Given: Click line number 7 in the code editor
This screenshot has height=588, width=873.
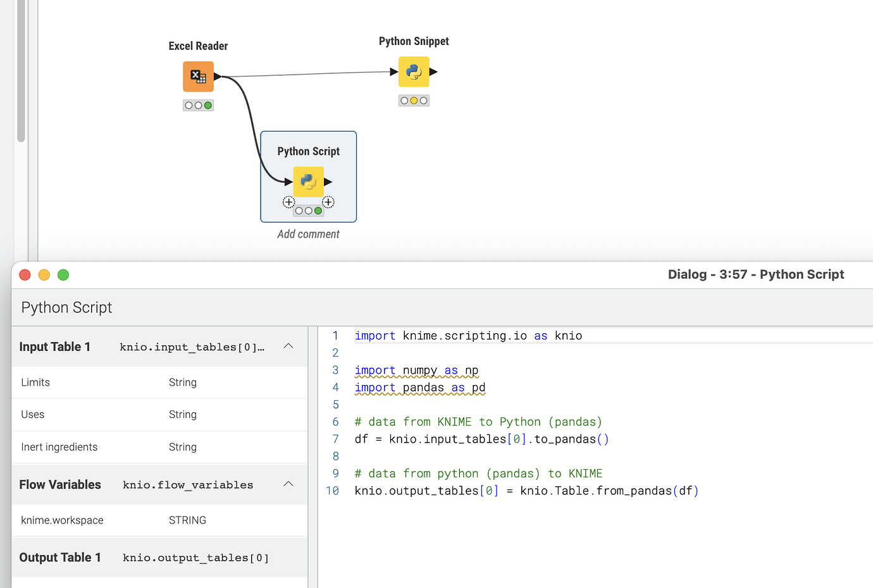Looking at the screenshot, I should [x=335, y=439].
